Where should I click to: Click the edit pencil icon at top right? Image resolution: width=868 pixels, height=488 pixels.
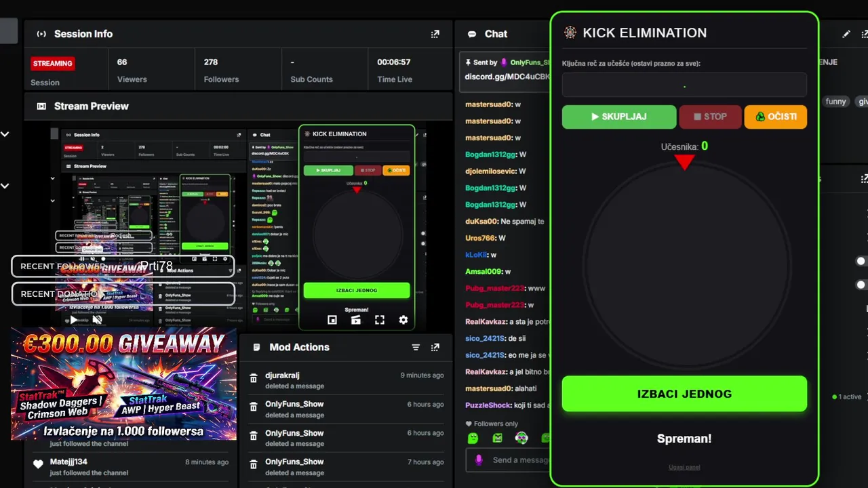coord(846,34)
